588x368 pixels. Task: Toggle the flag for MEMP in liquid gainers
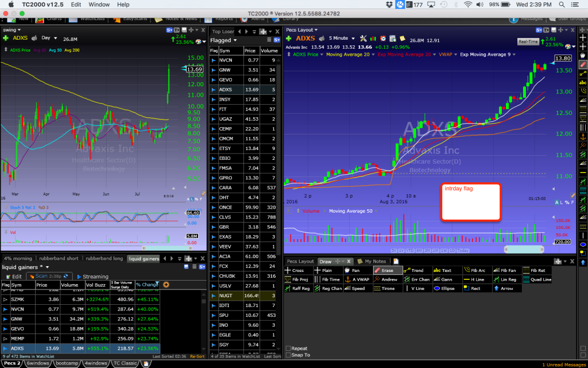5,339
